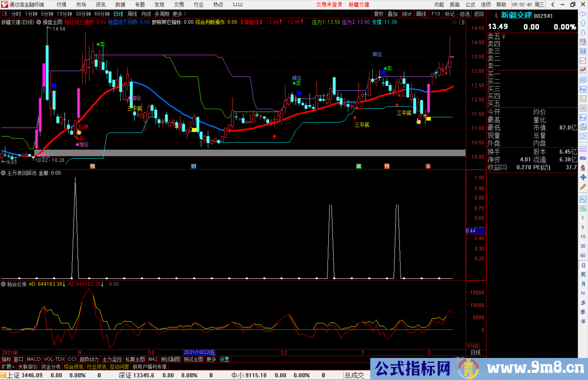The image size is (588, 380).
Task: Click the line chart trend sidebar icon
Action: [x=583, y=61]
